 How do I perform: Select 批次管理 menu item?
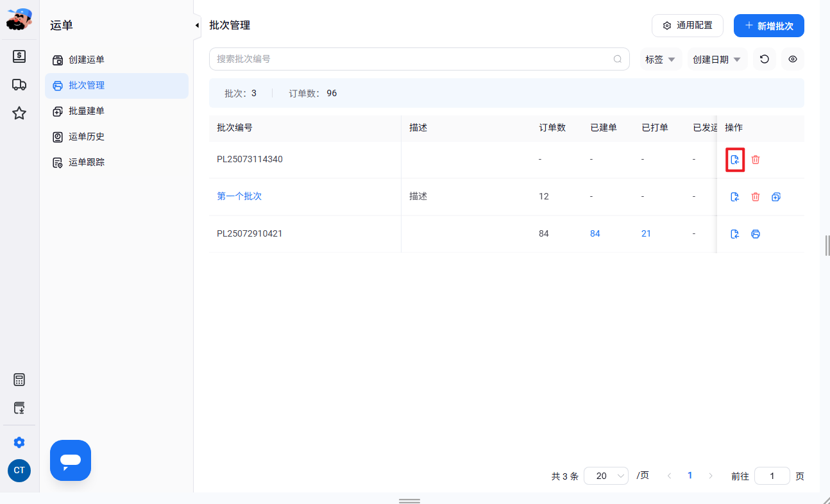(116, 85)
